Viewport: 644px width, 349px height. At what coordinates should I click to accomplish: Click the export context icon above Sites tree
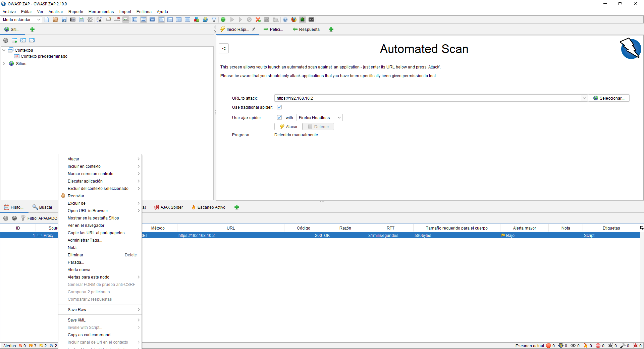tap(32, 40)
